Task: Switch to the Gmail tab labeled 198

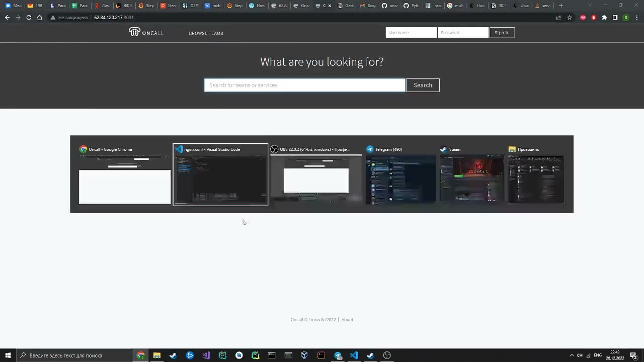Action: (35, 6)
